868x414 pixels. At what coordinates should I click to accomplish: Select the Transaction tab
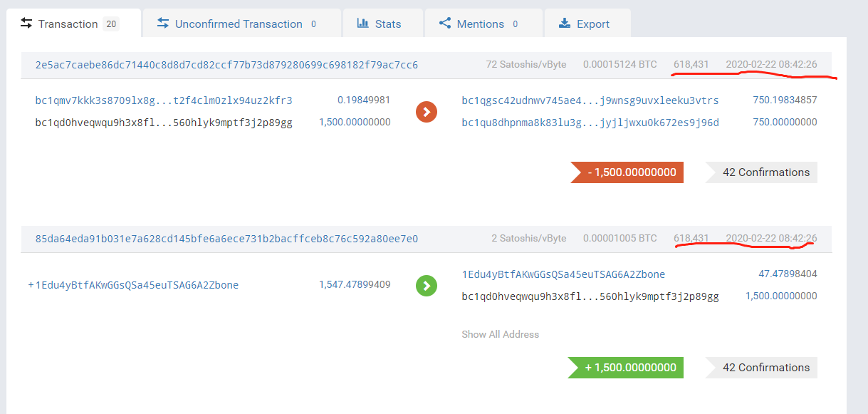[71, 24]
